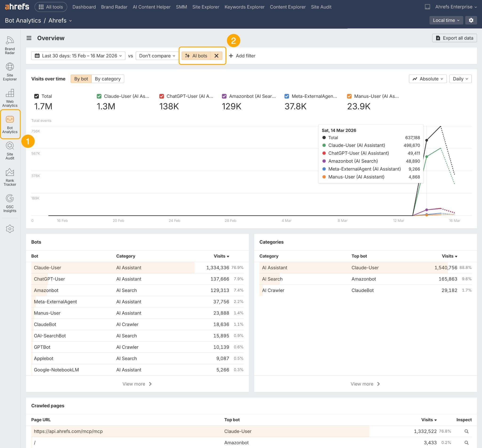The width and height of the screenshot is (482, 448).
Task: Switch chart to By category view
Action: pyautogui.click(x=108, y=79)
